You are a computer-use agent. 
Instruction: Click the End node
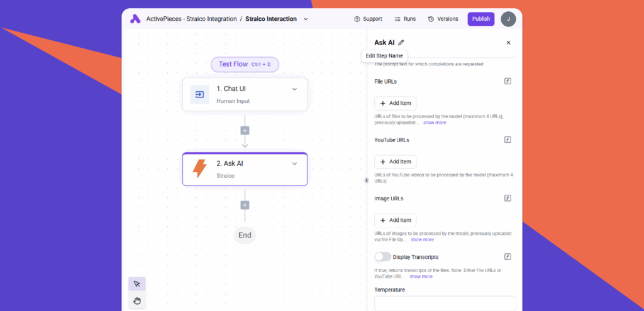(x=245, y=236)
